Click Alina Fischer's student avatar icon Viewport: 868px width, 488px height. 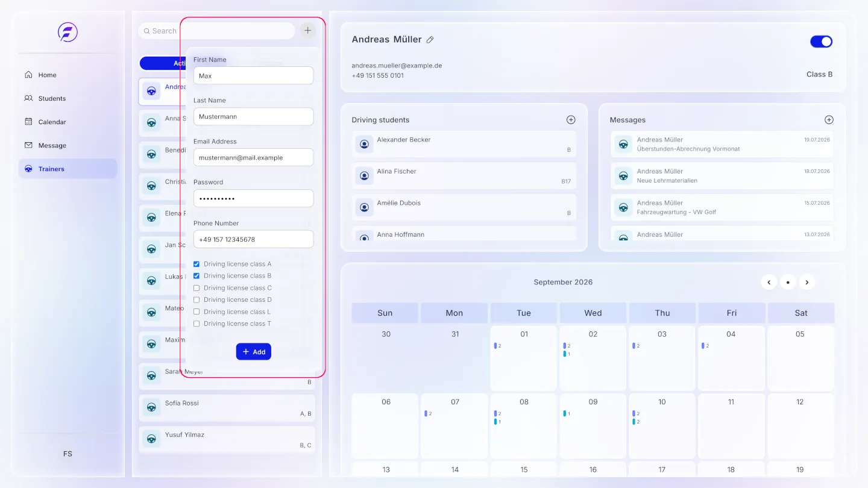364,176
